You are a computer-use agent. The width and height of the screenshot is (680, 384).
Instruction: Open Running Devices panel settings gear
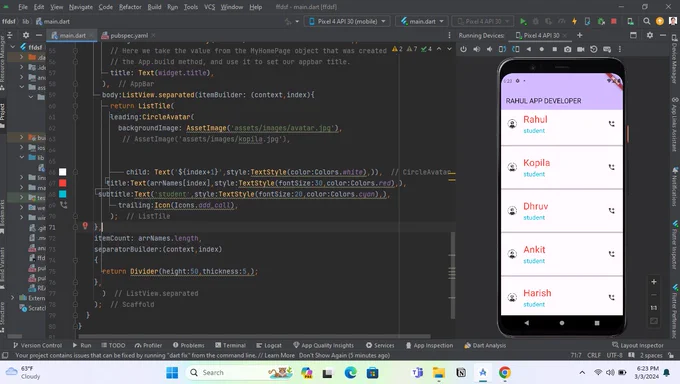(x=649, y=35)
